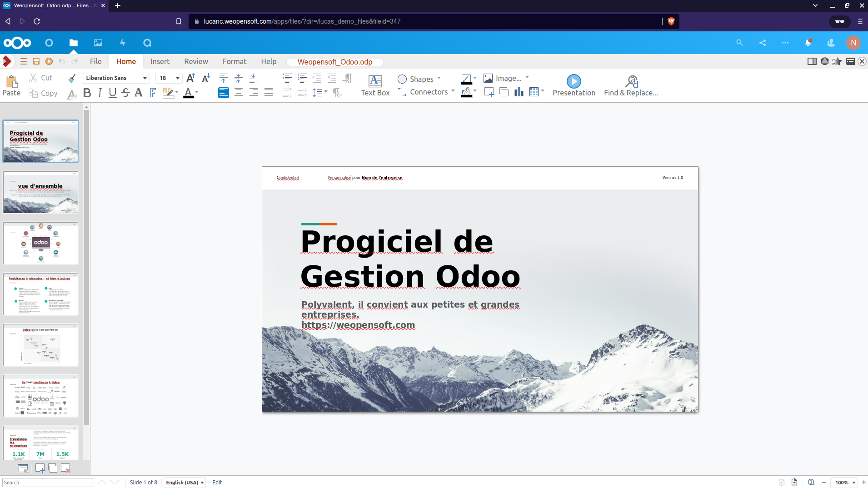The height and width of the screenshot is (488, 868).
Task: Apply highlighting color
Action: click(x=168, y=93)
